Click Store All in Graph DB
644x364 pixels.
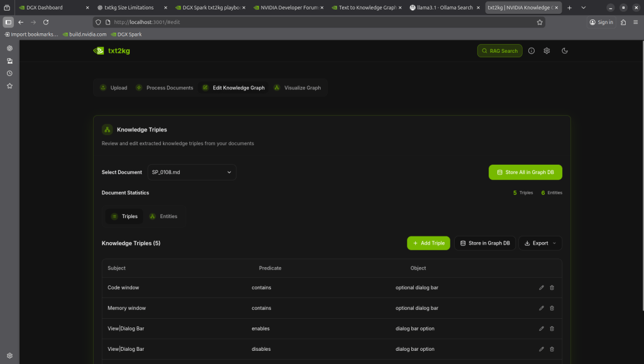[x=525, y=172]
